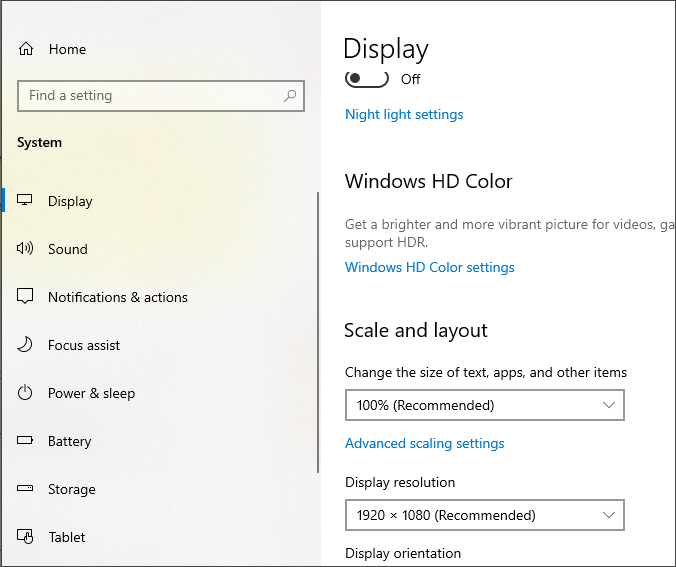This screenshot has height=567, width=676.
Task: Click the Storage drive icon
Action: pos(26,489)
